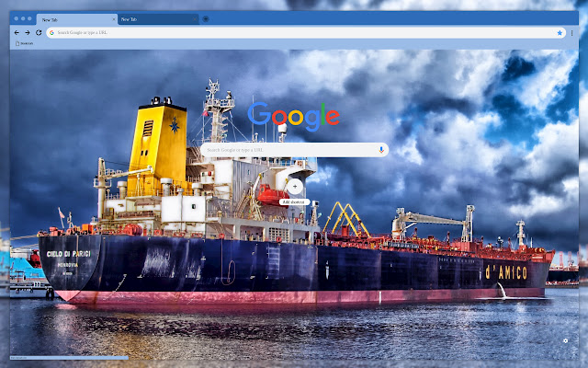Screen dimensions: 588x368
Task: Open the bookmark in the bookmarks bar
Action: click(24, 43)
